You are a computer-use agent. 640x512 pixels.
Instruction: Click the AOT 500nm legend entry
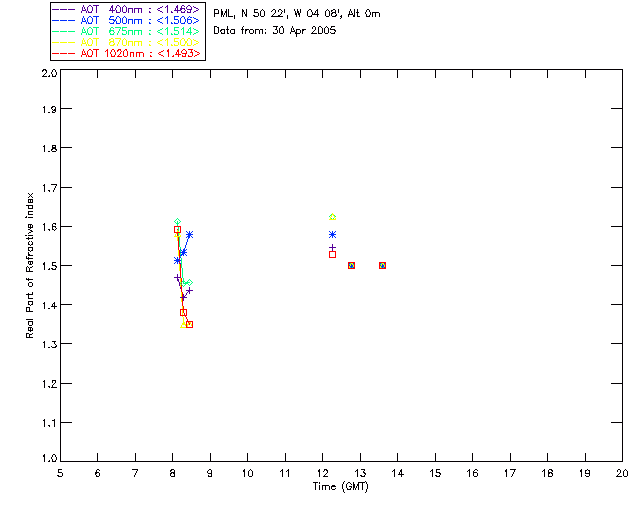pyautogui.click(x=126, y=20)
